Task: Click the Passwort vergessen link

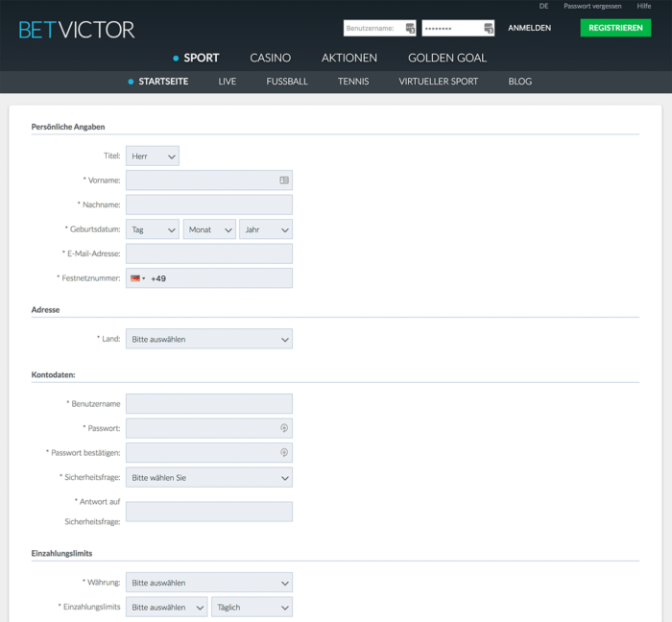Action: click(592, 6)
